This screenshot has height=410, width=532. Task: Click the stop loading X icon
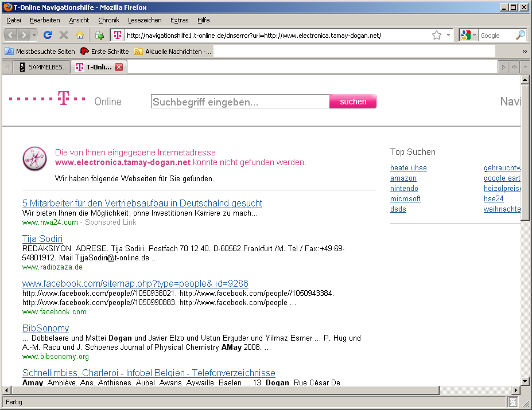click(x=64, y=35)
